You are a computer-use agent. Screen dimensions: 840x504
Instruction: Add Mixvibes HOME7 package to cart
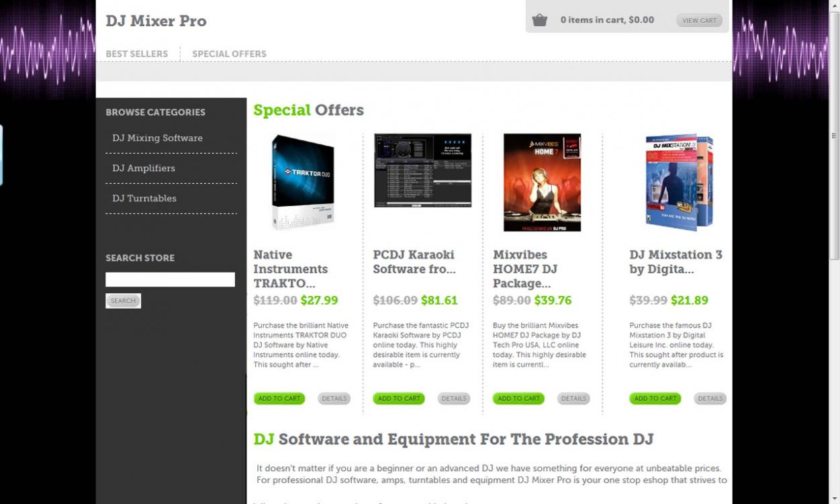(x=518, y=399)
